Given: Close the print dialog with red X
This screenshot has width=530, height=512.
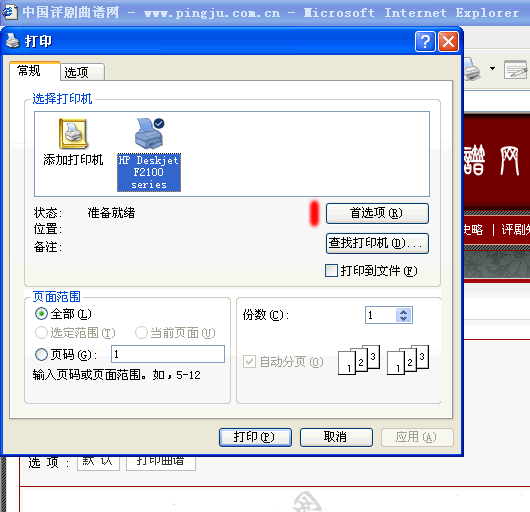Looking at the screenshot, I should pos(449,42).
